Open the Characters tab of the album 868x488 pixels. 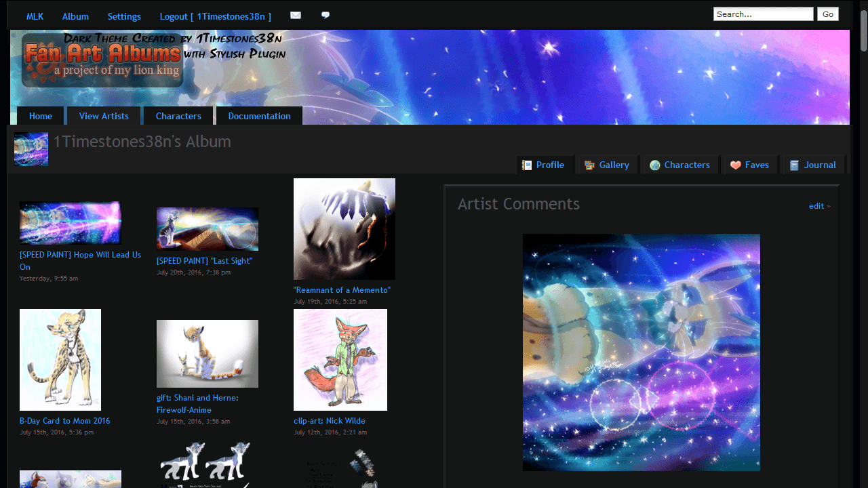[687, 164]
